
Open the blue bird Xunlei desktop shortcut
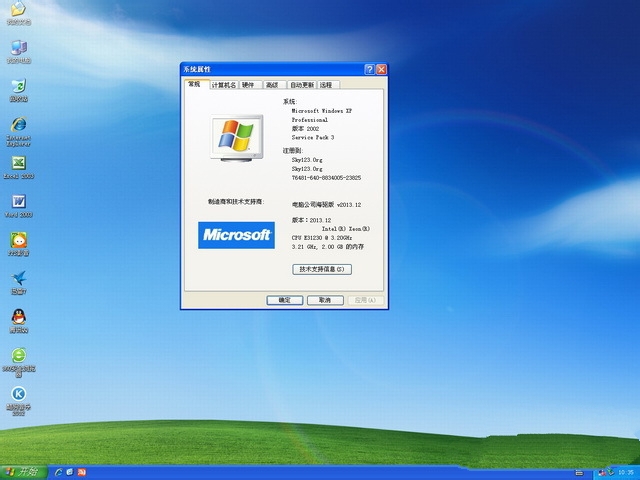18,279
